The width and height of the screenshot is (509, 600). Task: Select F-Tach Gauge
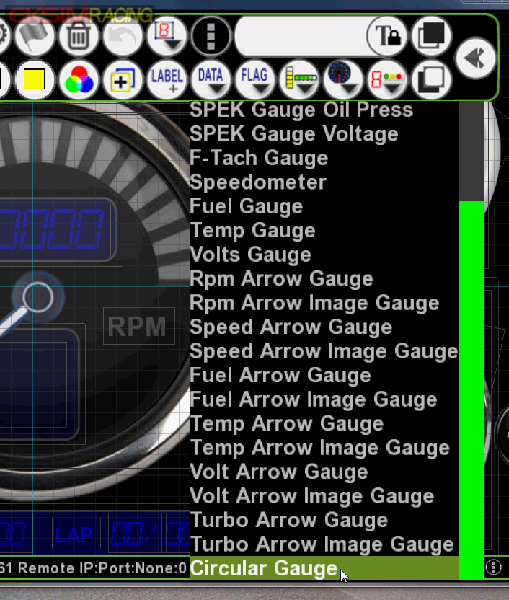tap(324, 158)
